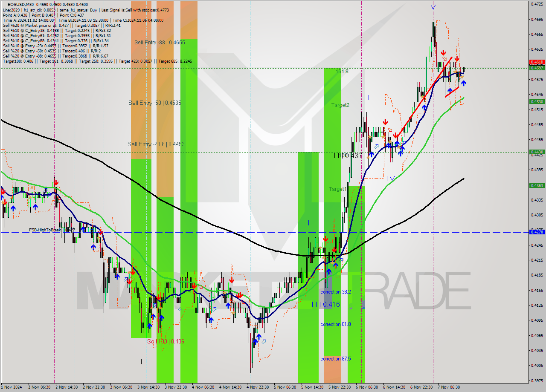Screen dimensions: 546x392
Task: Click the 'correction 87.5' label
Action: click(x=336, y=359)
